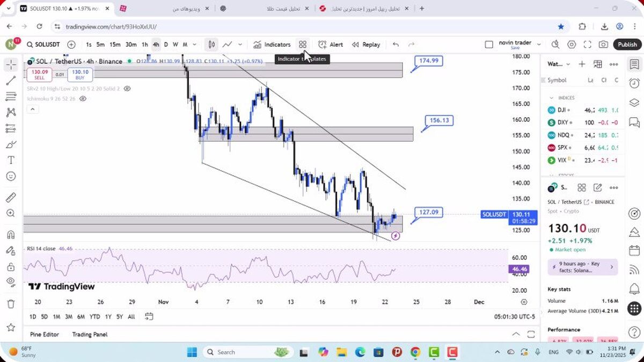Viewport: 644px width, 362px height.
Task: Select the trend line drawing tool
Action: (11, 81)
